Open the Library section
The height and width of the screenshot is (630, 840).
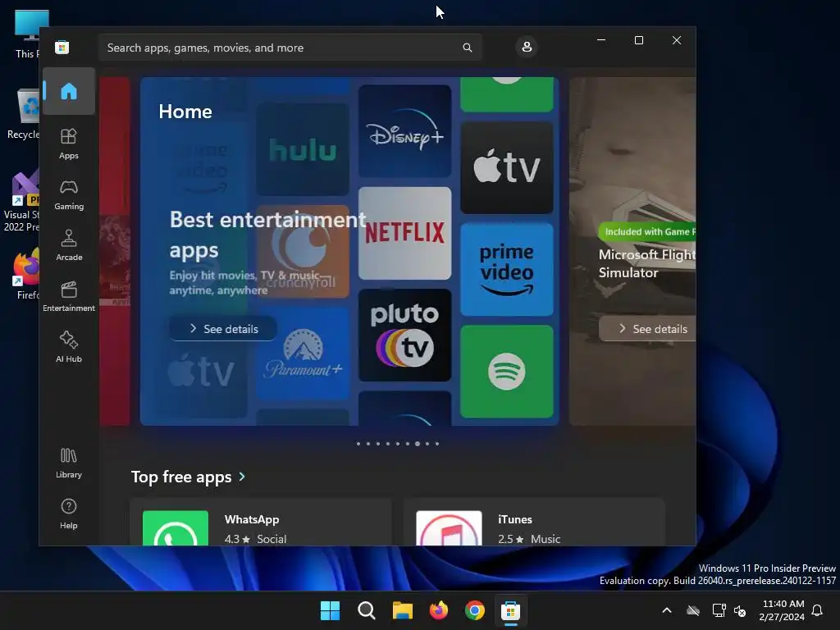[x=69, y=463]
